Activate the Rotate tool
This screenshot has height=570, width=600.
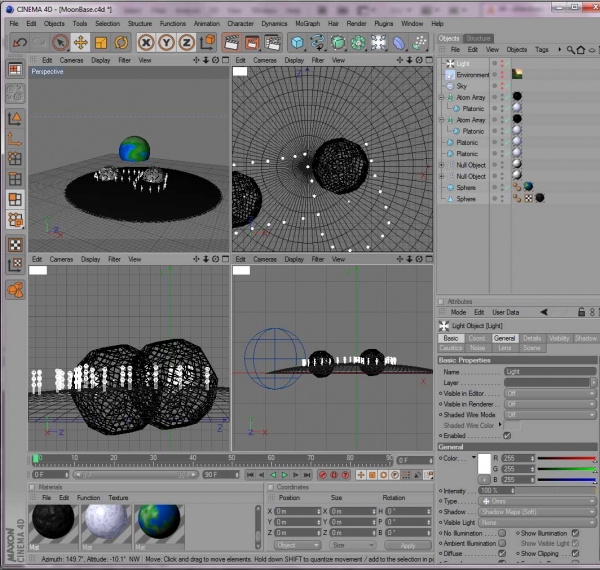(121, 42)
